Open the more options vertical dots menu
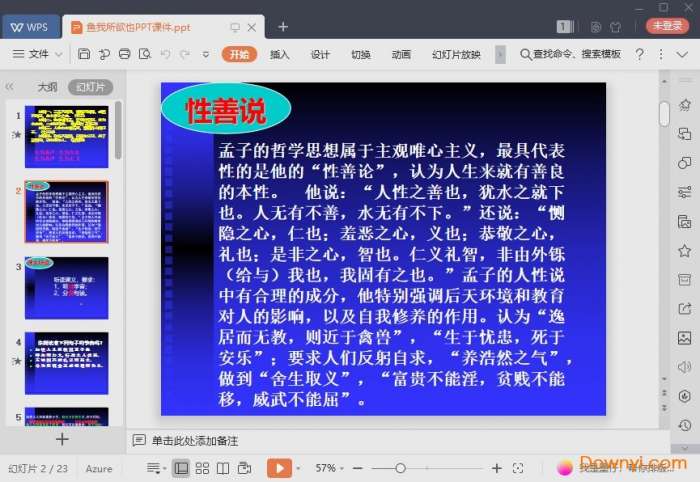Screen dimensions: 700x482 (661, 54)
